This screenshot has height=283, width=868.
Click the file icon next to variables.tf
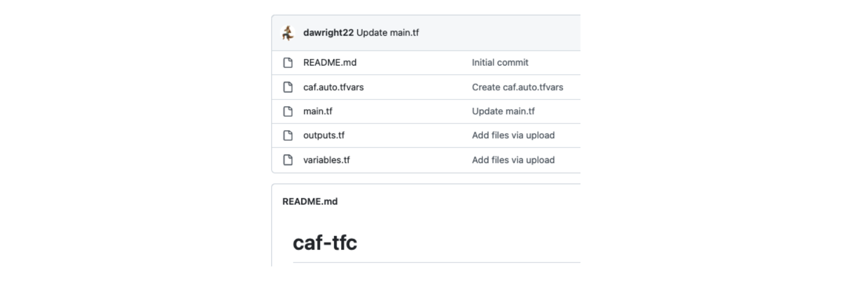click(x=288, y=160)
